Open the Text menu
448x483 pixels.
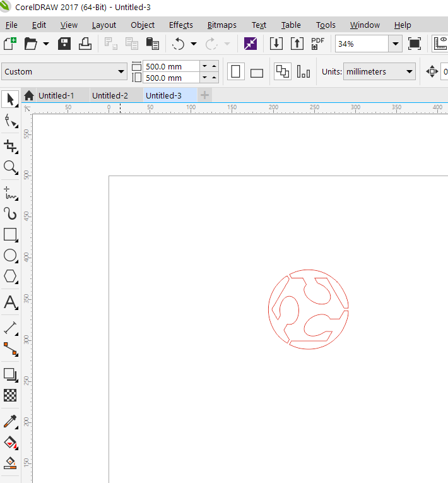point(259,25)
